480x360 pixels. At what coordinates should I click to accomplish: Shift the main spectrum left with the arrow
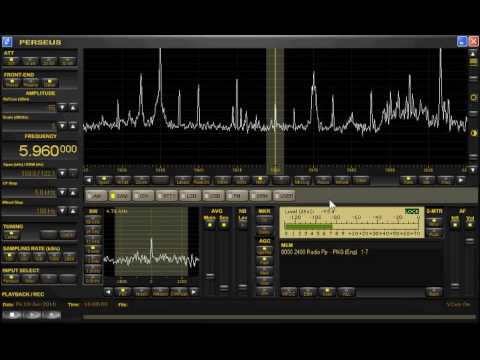point(89,180)
